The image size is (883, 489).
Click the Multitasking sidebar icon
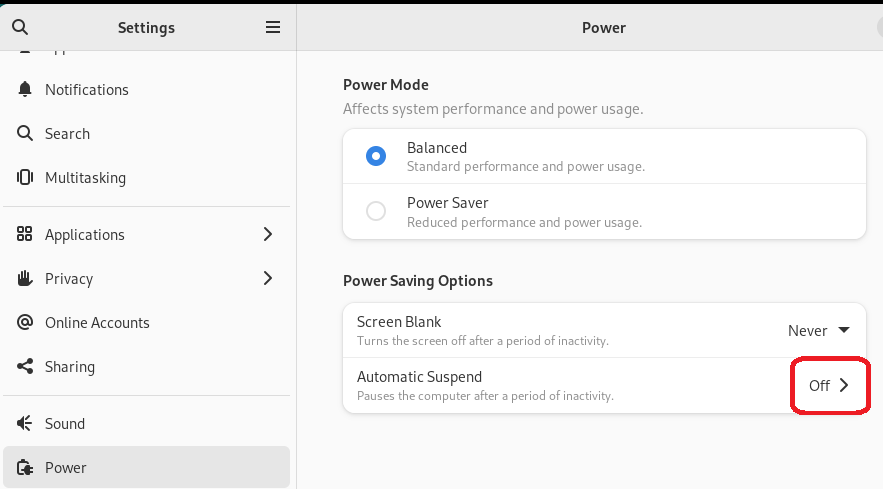pos(25,178)
